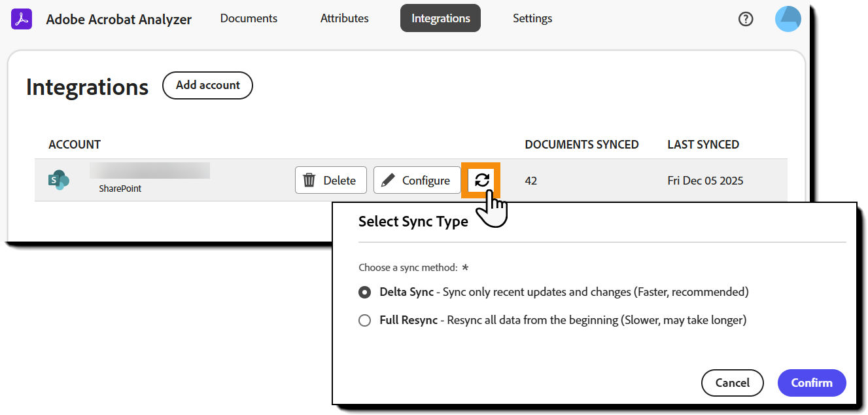Click the highlighted sync refresh icon

point(481,179)
